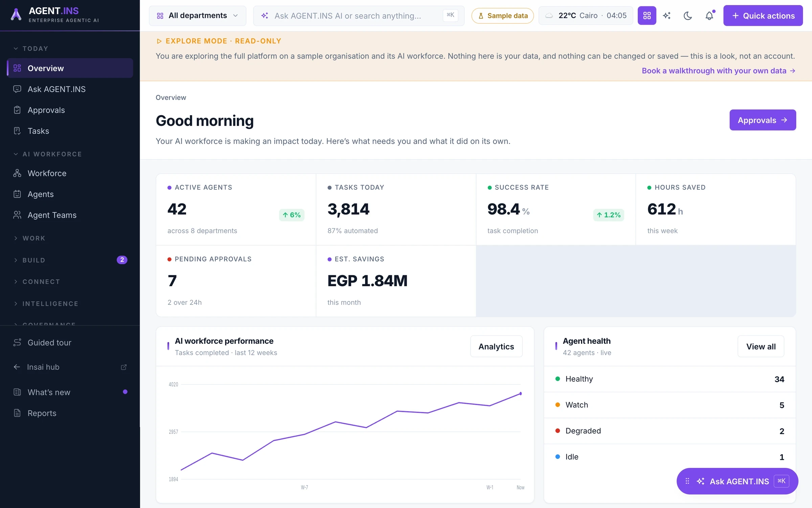Screen dimensions: 812x508
Task: Click the Sample data badge
Action: pyautogui.click(x=502, y=16)
